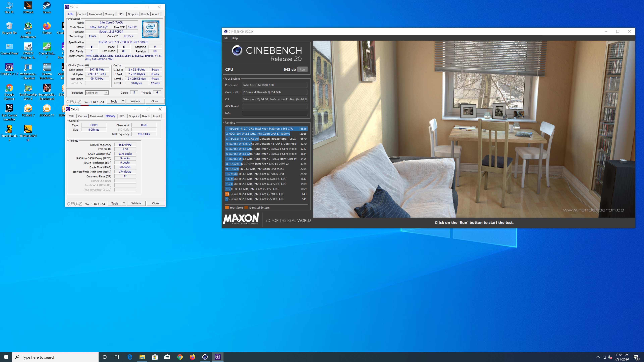The height and width of the screenshot is (362, 644).
Task: Click the GFX Board field in Cinebench
Action: point(275,106)
